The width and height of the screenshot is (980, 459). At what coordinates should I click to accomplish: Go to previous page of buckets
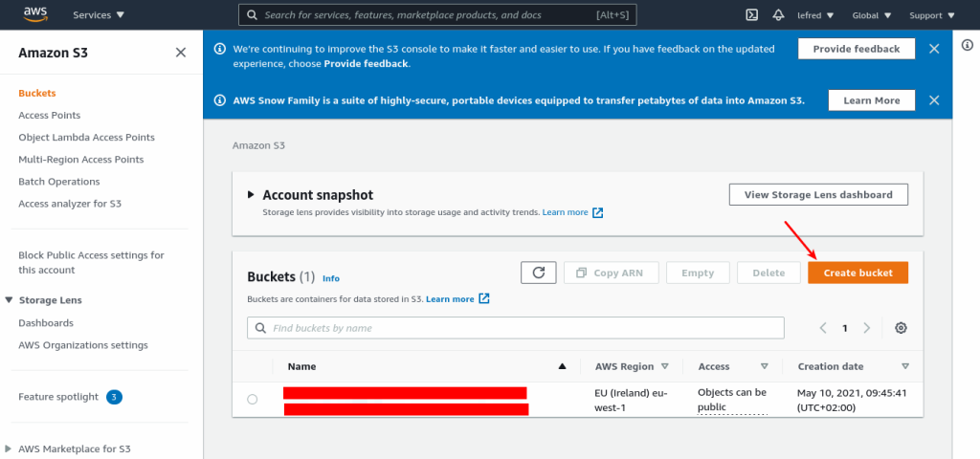click(x=823, y=328)
